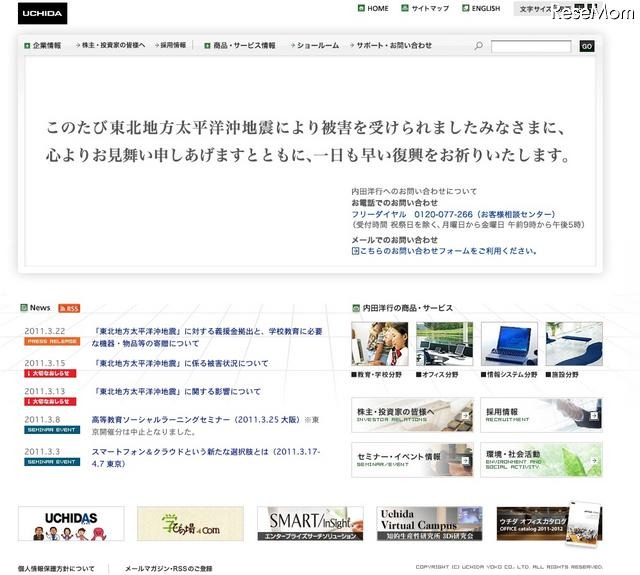The height and width of the screenshot is (575, 640).
Task: Click the 教育・学校分野 caption text
Action: coord(376,375)
